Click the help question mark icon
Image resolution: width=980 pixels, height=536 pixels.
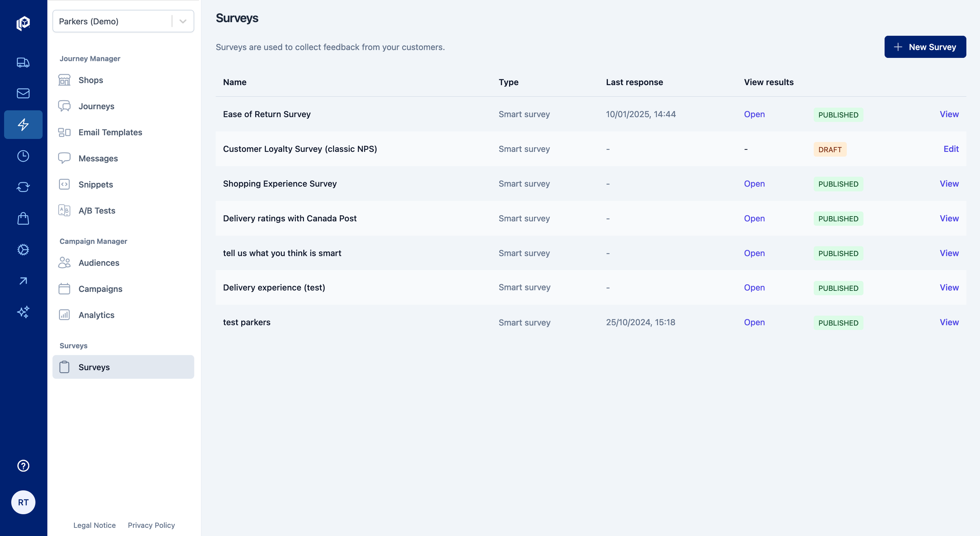coord(23,466)
